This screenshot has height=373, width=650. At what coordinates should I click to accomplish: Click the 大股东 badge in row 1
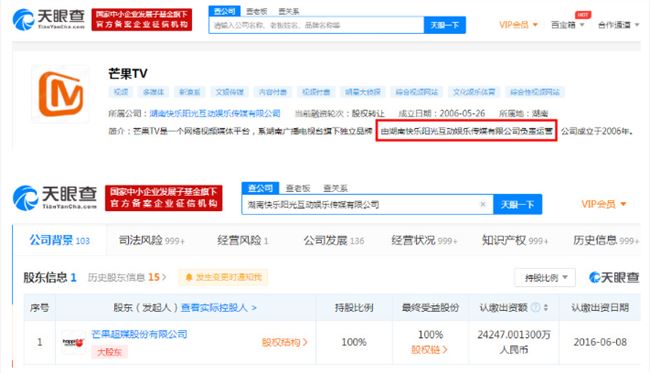click(109, 352)
